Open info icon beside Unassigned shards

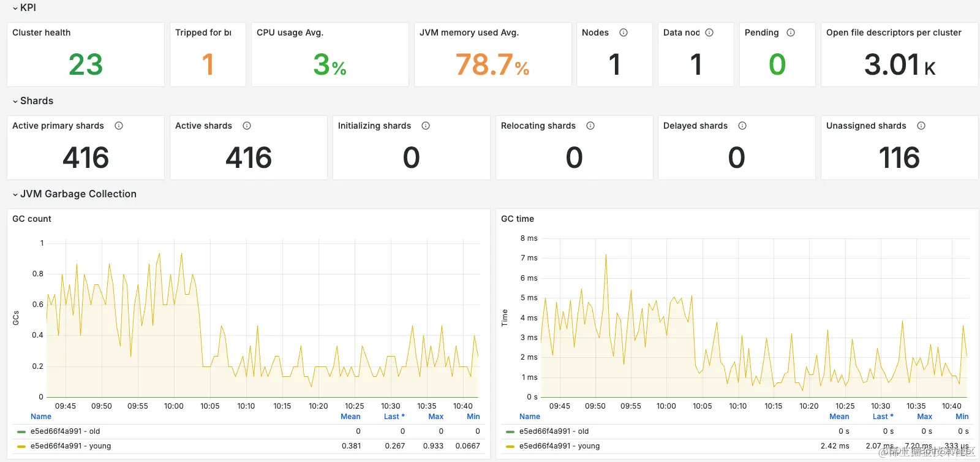pos(921,126)
